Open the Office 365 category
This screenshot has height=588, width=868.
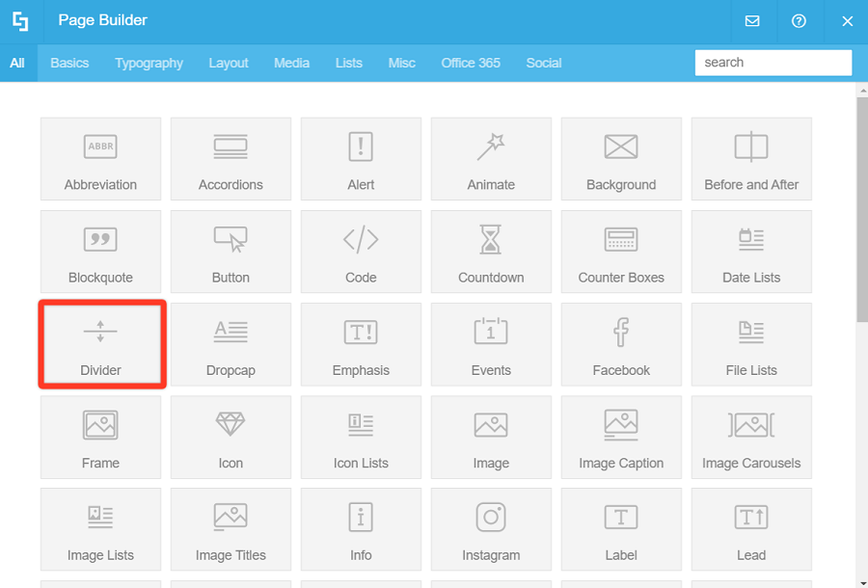(471, 63)
